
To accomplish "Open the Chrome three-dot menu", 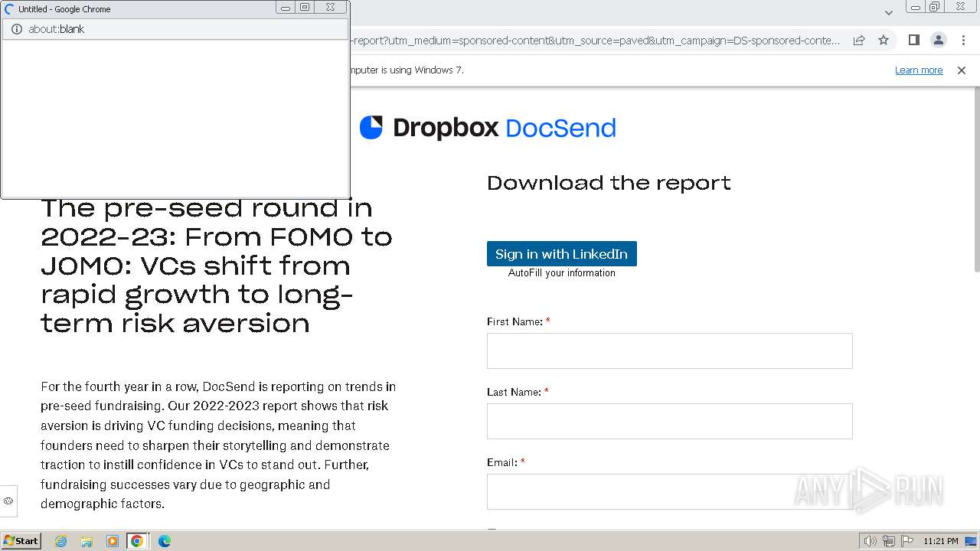I will (962, 40).
